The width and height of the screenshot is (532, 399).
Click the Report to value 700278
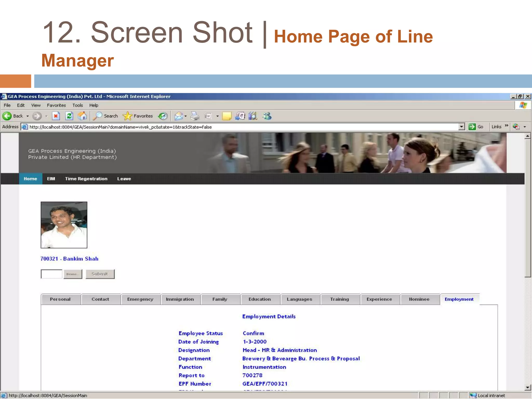(252, 375)
